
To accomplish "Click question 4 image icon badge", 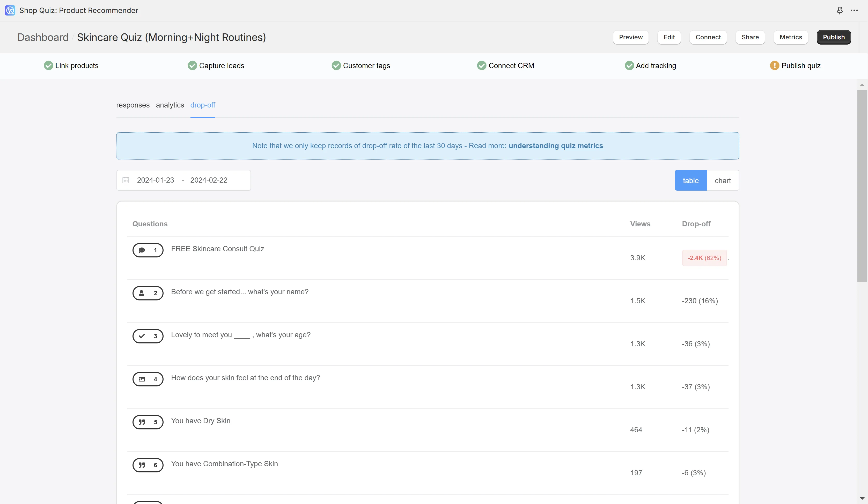I will [148, 379].
